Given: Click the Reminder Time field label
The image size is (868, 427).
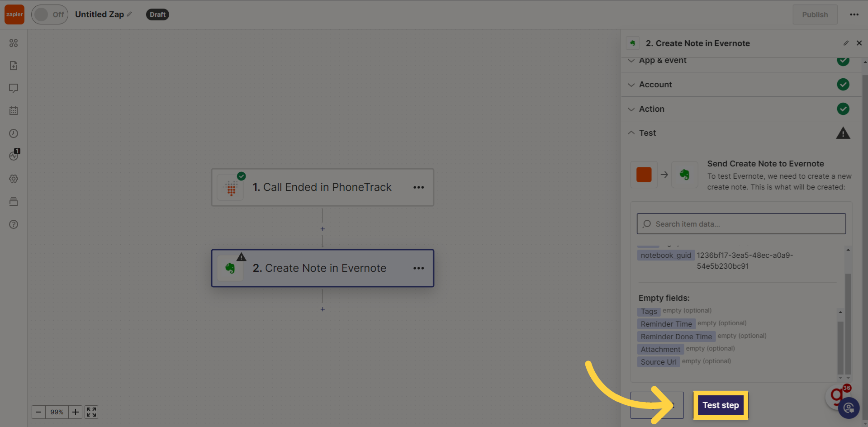Looking at the screenshot, I should (666, 324).
